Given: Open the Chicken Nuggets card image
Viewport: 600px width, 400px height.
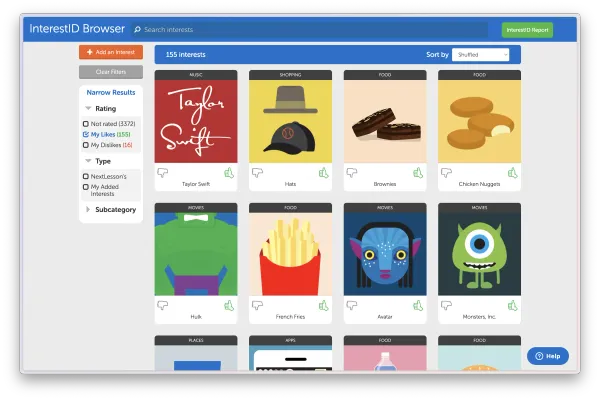Looking at the screenshot, I should click(x=479, y=121).
